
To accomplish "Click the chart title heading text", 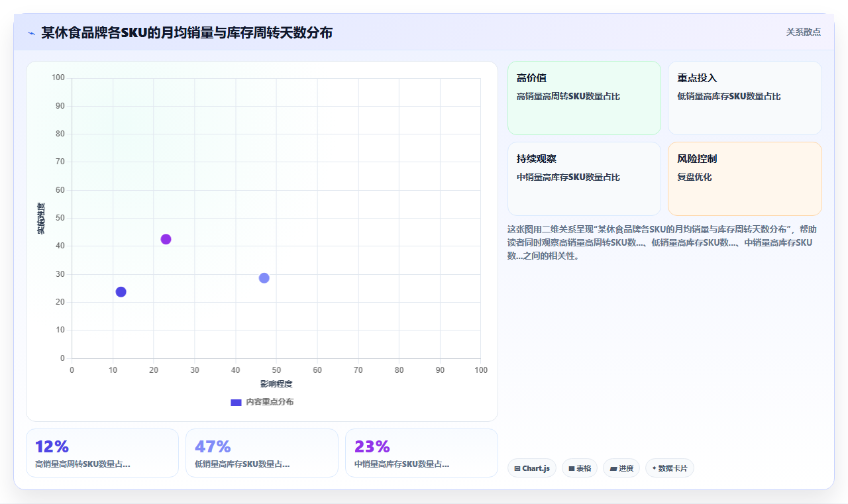I will click(x=187, y=32).
